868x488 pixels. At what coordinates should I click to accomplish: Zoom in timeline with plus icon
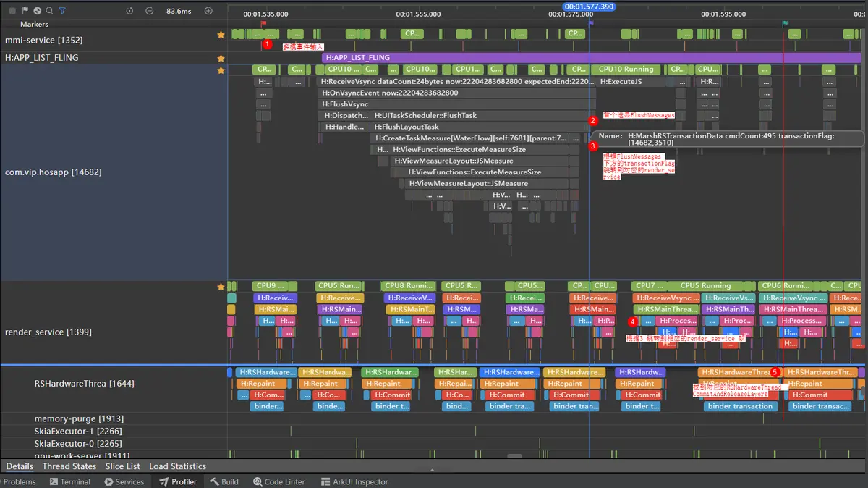click(x=208, y=11)
